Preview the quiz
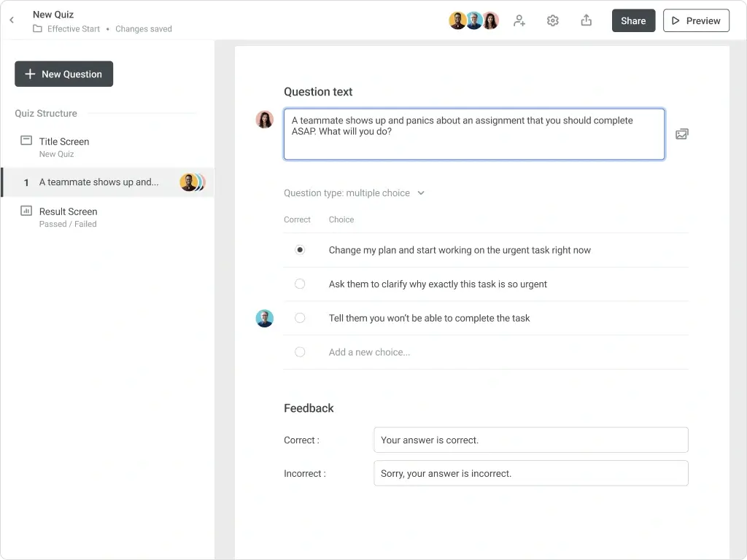Image resolution: width=747 pixels, height=560 pixels. pos(695,20)
